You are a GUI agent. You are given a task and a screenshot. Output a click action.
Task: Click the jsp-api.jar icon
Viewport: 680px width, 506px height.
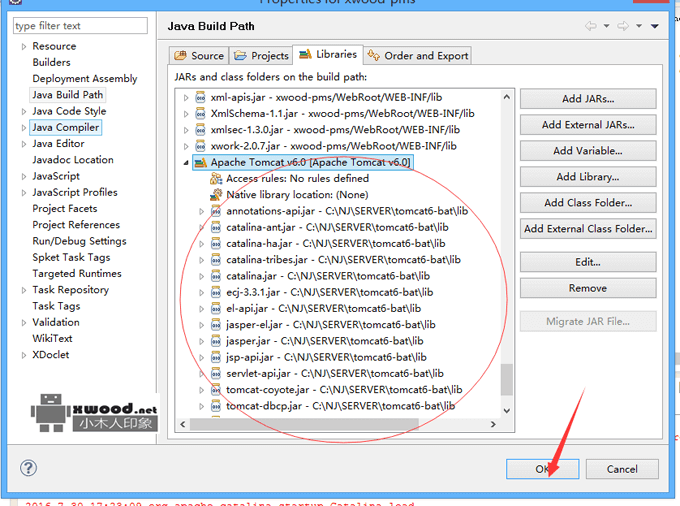click(x=216, y=357)
